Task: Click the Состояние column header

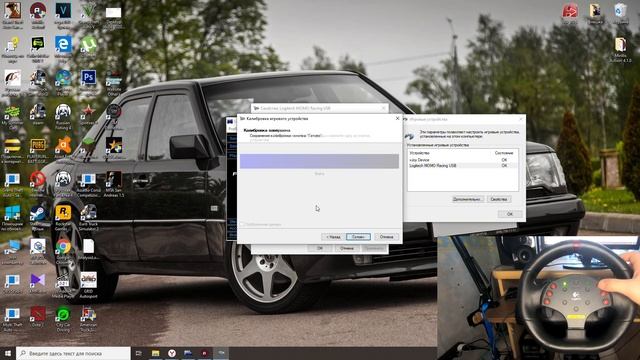Action: coord(504,153)
